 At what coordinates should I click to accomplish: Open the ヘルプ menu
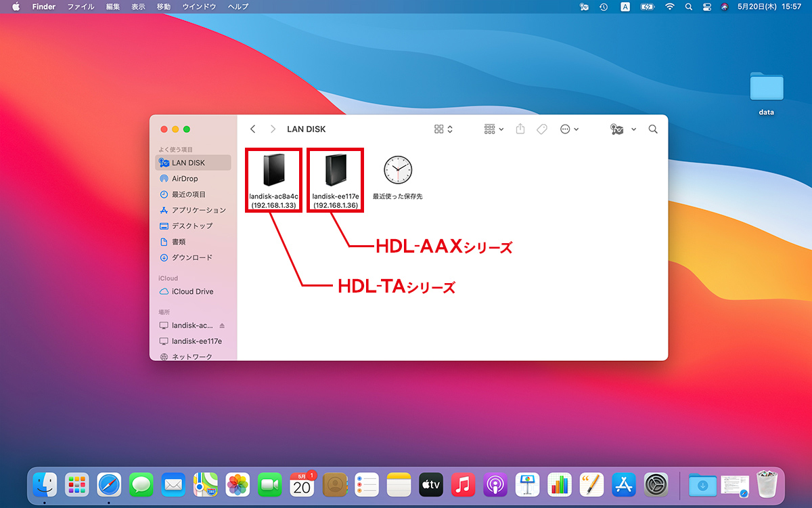[x=238, y=6]
